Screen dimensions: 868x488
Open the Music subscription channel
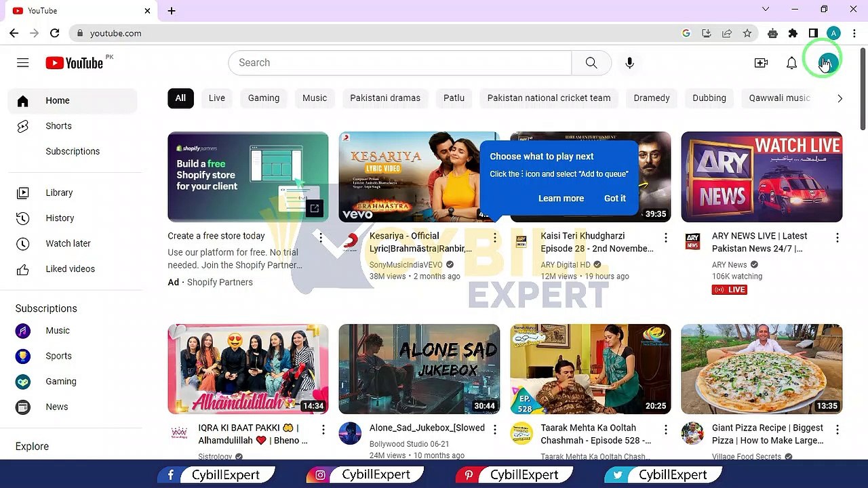point(73,331)
